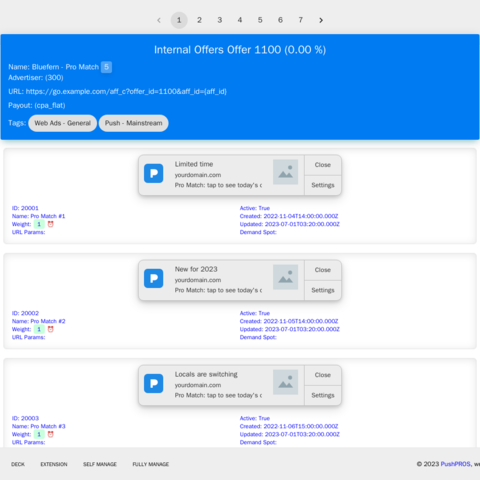480x480 pixels.
Task: Click the Push - Mainstream tag
Action: [x=133, y=123]
